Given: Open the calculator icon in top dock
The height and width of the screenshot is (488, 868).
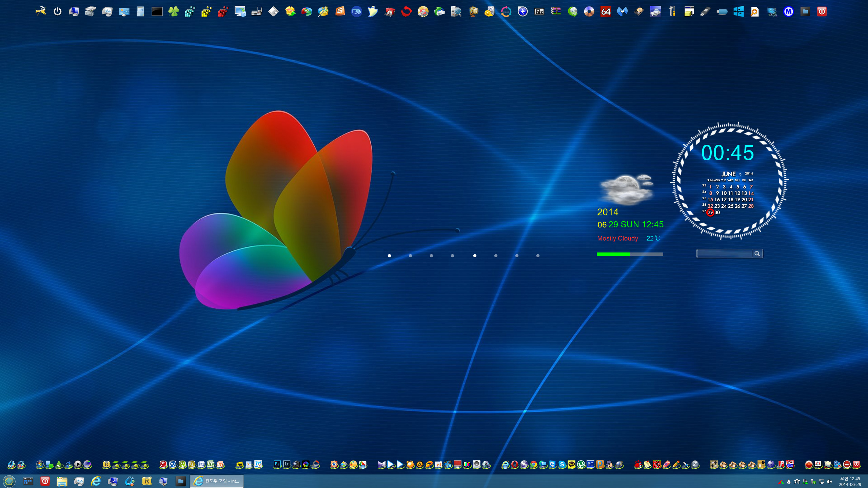Looking at the screenshot, I should pos(140,12).
